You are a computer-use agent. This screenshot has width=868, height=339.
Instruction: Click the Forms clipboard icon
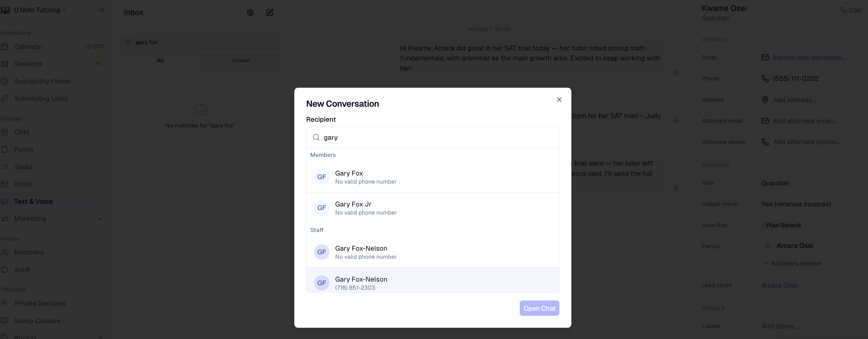coord(5,150)
